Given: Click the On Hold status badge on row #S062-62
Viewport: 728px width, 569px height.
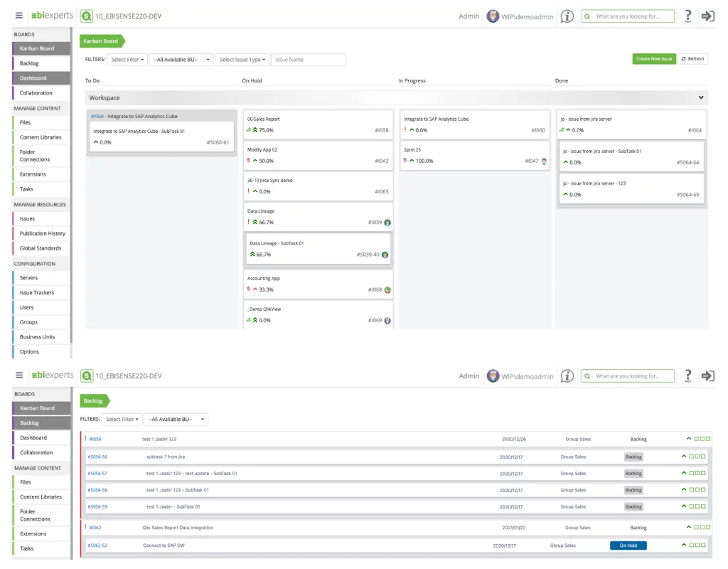Looking at the screenshot, I should [x=628, y=546].
